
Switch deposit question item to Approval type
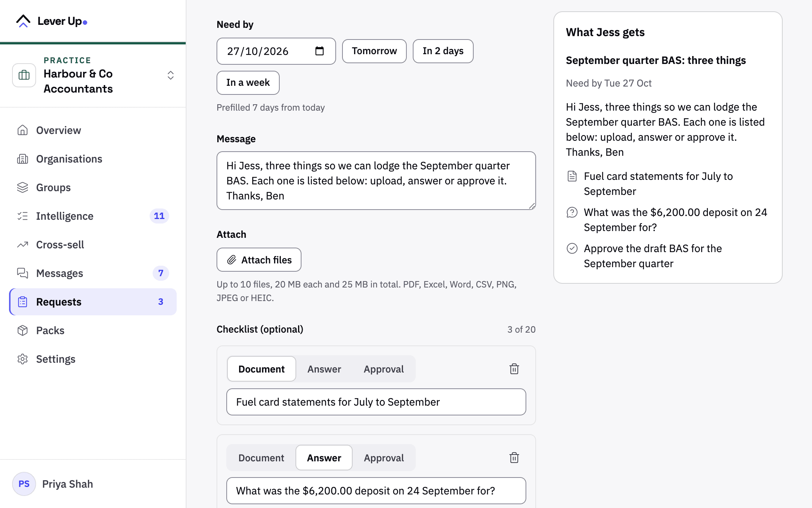point(384,458)
